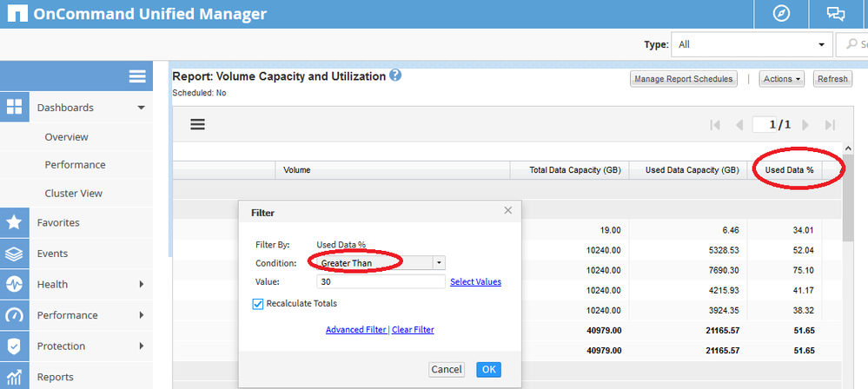
Task: Click the help question mark beside report title
Action: tap(395, 76)
